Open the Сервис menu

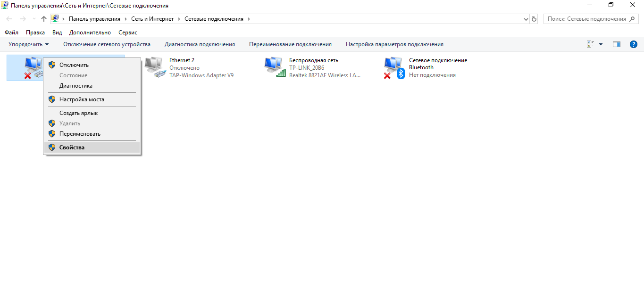(x=128, y=33)
